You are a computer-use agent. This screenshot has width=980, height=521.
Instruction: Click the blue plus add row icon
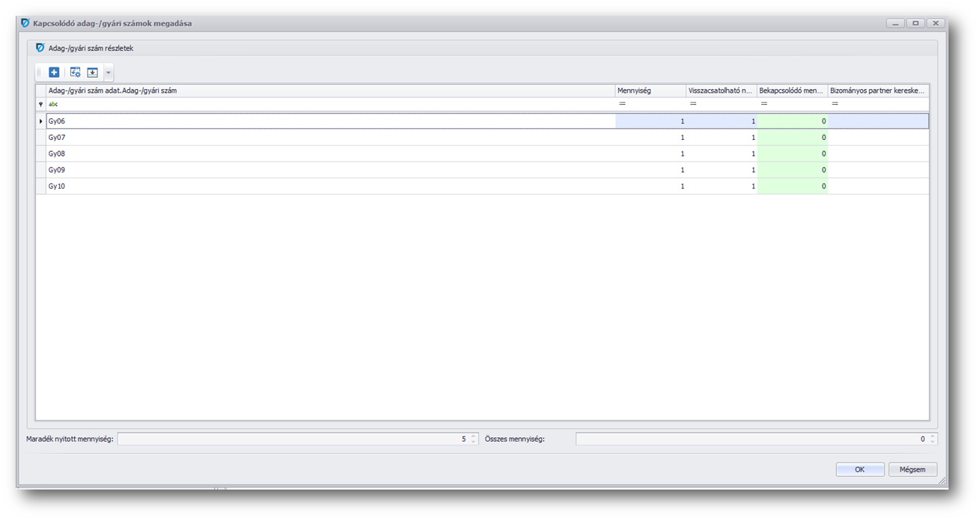pos(54,73)
